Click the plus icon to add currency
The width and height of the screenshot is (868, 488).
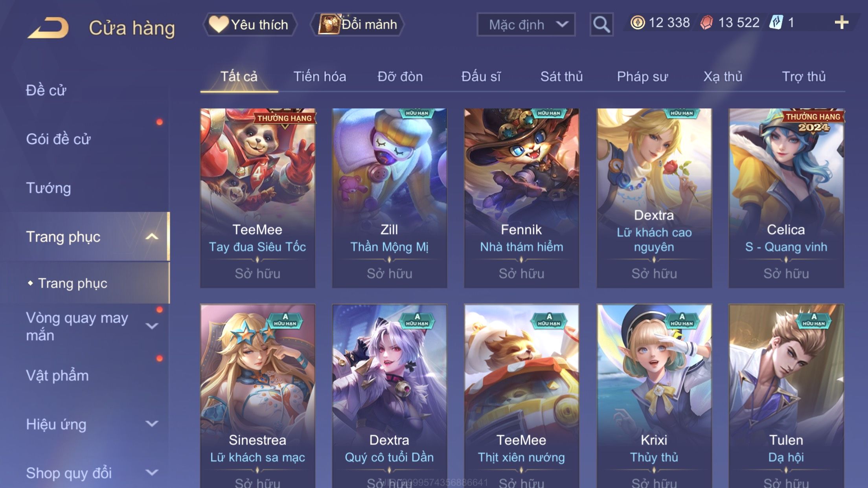click(841, 23)
